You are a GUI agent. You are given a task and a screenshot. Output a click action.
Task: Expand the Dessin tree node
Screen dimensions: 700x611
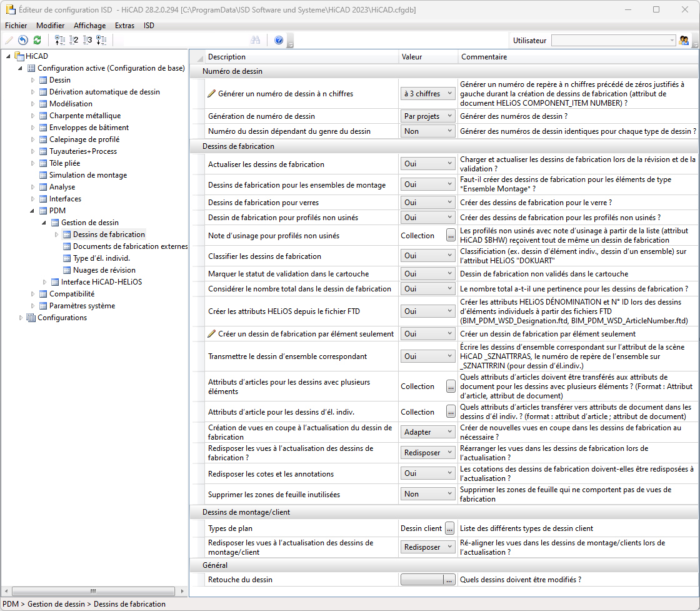(x=32, y=80)
